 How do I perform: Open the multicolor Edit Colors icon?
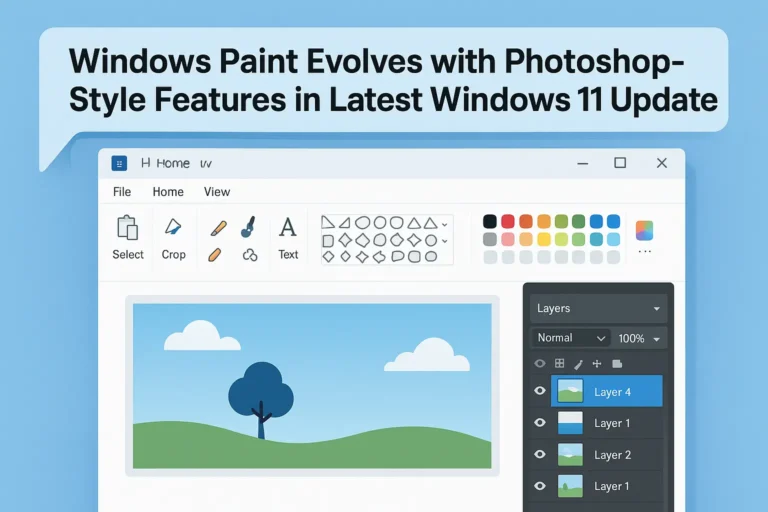(645, 230)
